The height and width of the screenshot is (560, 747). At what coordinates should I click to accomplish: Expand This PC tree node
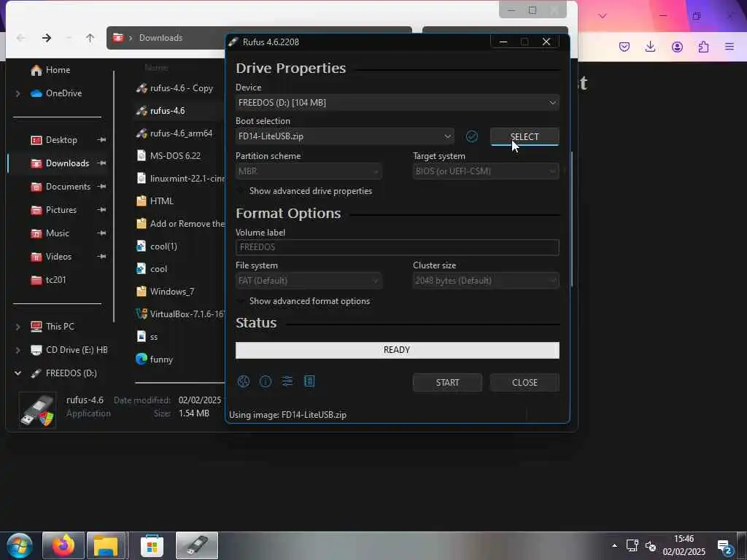click(x=18, y=327)
